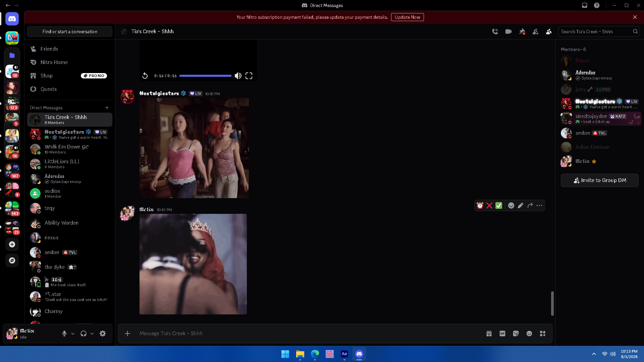644x362 pixels.
Task: Open the red-haired crown GIF attachment
Action: coord(193,264)
